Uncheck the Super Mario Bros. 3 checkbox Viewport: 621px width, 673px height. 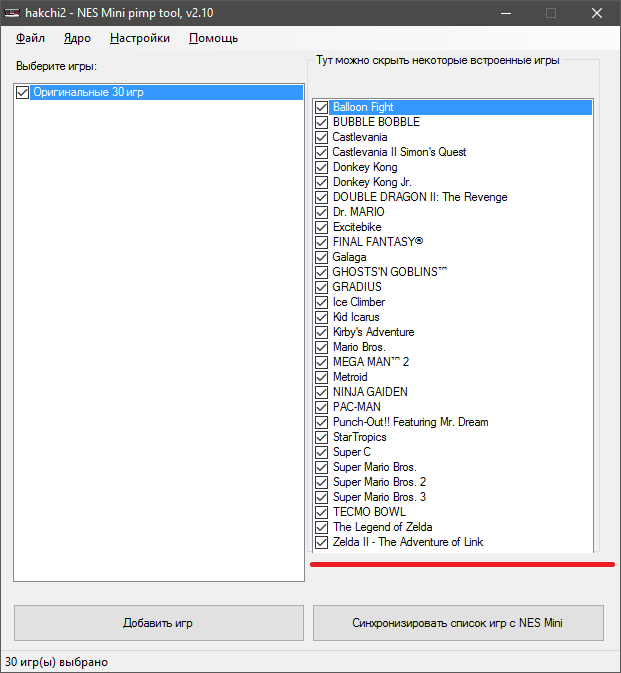(x=321, y=497)
